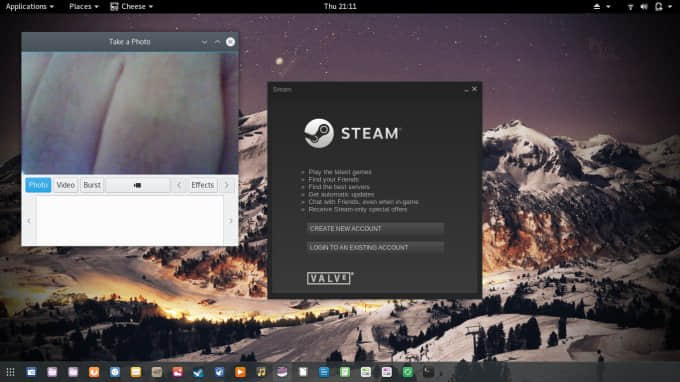
Task: Open the Thu 21:11 clock menu
Action: point(340,7)
